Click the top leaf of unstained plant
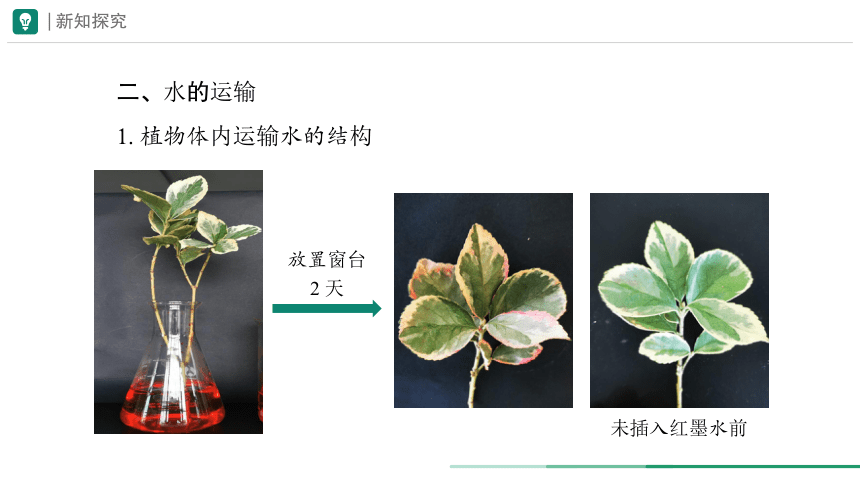This screenshot has height=484, width=860. (669, 258)
